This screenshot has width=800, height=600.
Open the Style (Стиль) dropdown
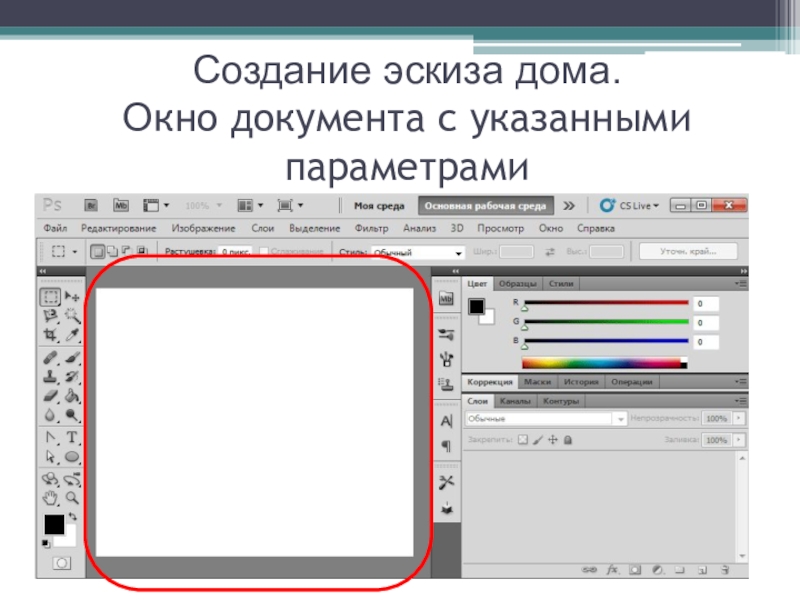coord(418,253)
